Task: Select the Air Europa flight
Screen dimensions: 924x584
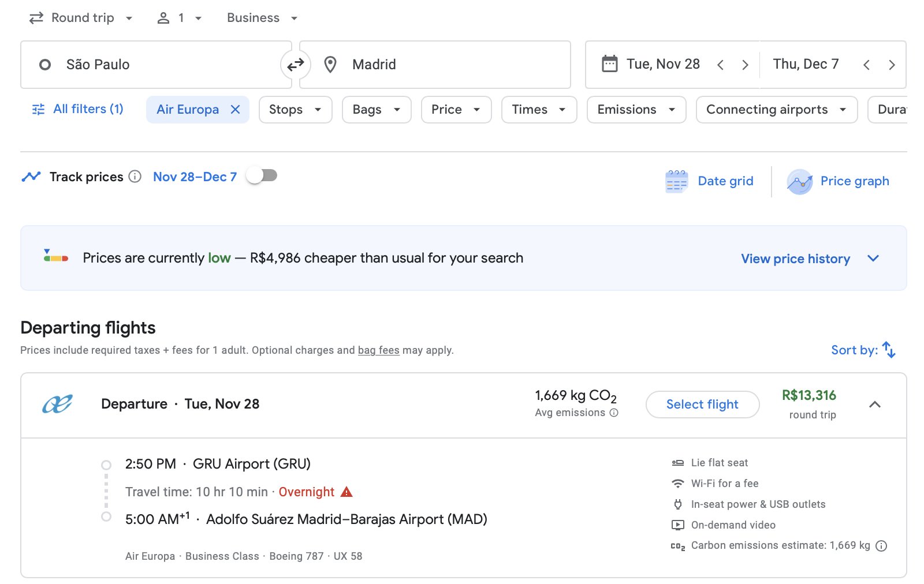Action: [702, 405]
